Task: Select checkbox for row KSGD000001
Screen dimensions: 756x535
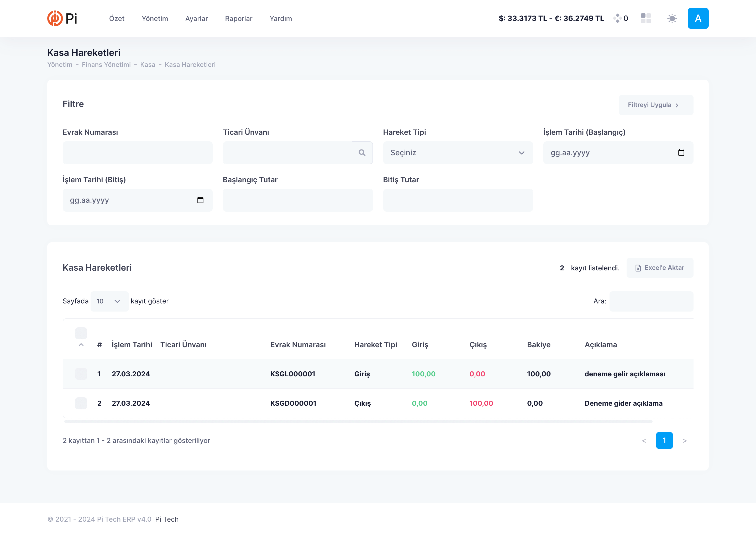Action: (81, 403)
